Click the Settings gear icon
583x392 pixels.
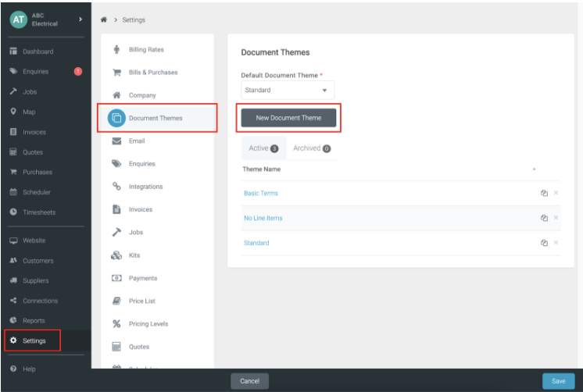(13, 340)
